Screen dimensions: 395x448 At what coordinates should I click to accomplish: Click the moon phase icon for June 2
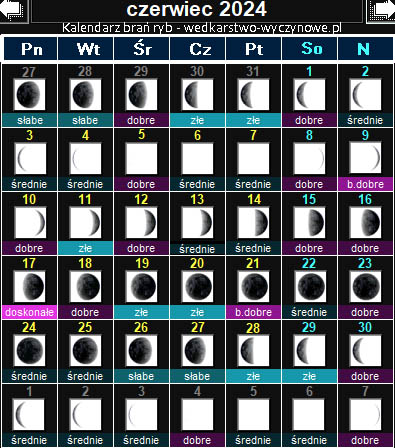coord(365,95)
